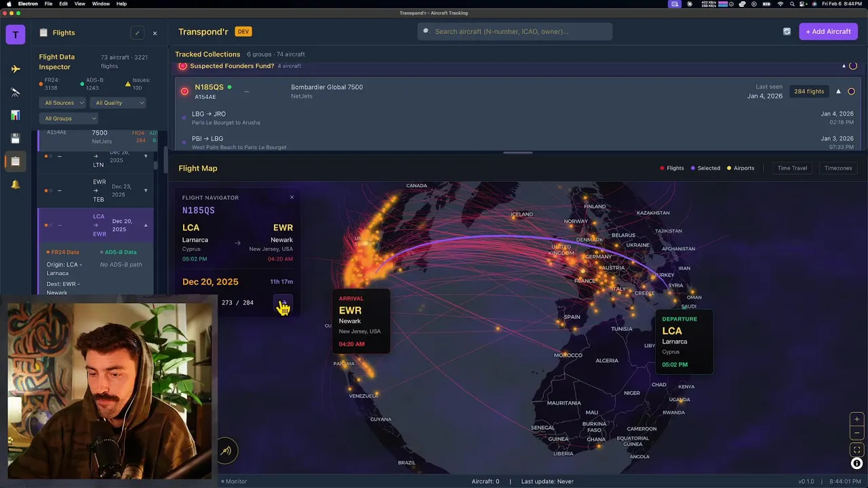Screen dimensions: 868x488
Task: Open Siri from the menu bar
Action: pyautogui.click(x=816, y=4)
